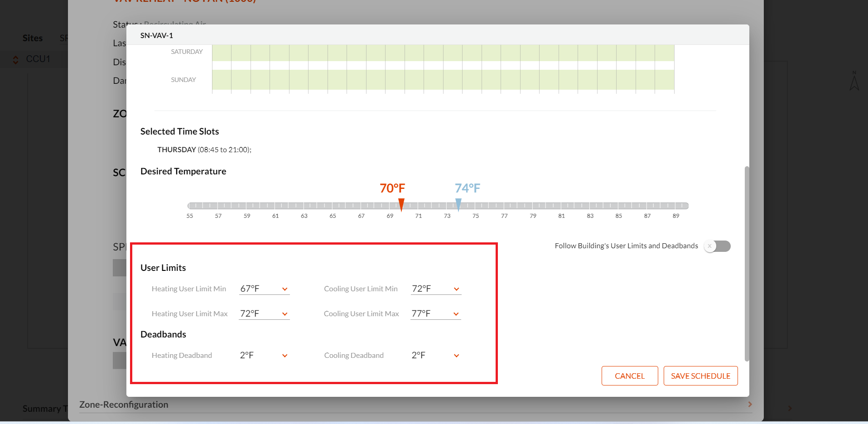This screenshot has width=868, height=424.
Task: Open Cooling Deadband dropdown
Action: tap(436, 356)
